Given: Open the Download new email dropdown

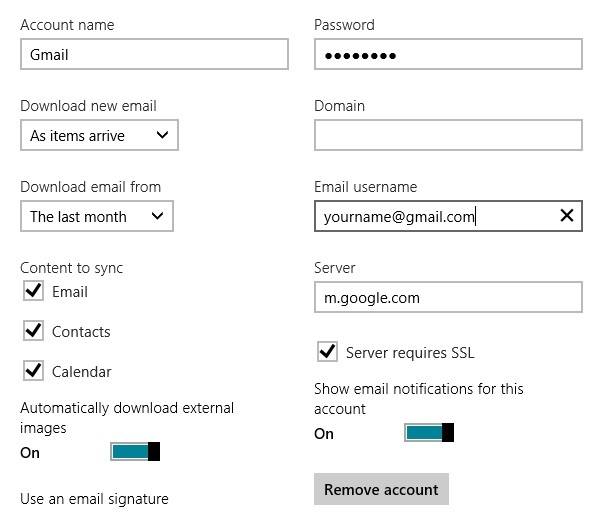Looking at the screenshot, I should [99, 135].
